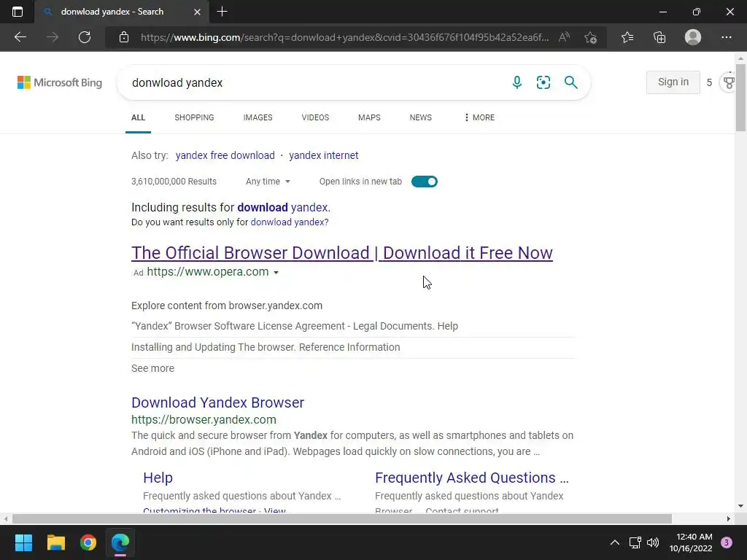Show hidden tray icons chevron
The height and width of the screenshot is (560, 747).
[615, 542]
